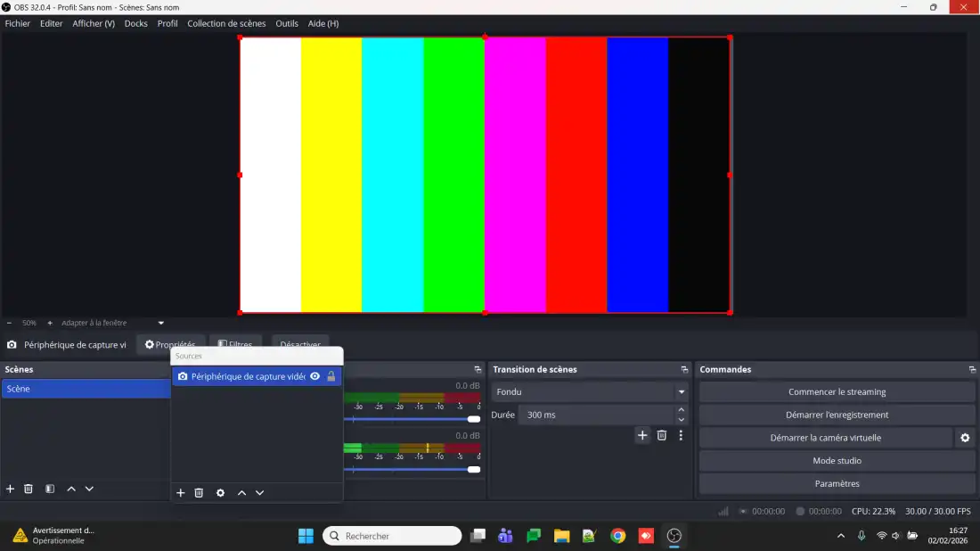Toggle lock on the video capture source

331,376
